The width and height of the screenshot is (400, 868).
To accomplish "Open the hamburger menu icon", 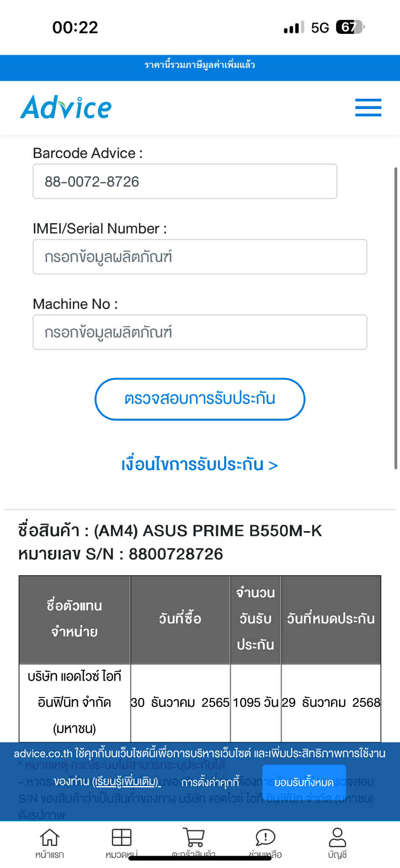I will tap(368, 107).
